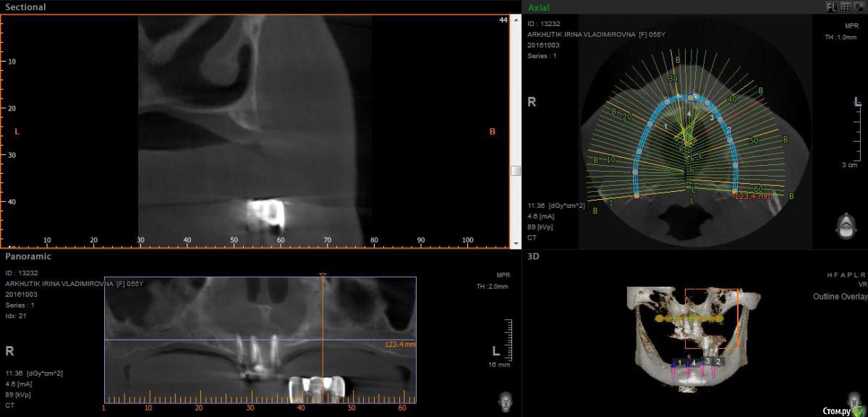Click the maximize view icon in Axial header
This screenshot has width=868, height=417.
pyautogui.click(x=858, y=7)
